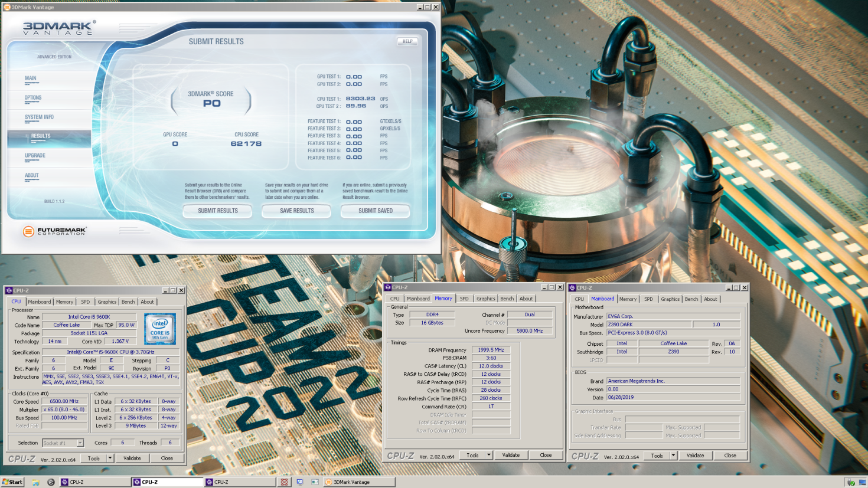This screenshot has width=868, height=488.
Task: Click the title bar icon of the CPU-Z processor window
Action: click(9, 290)
